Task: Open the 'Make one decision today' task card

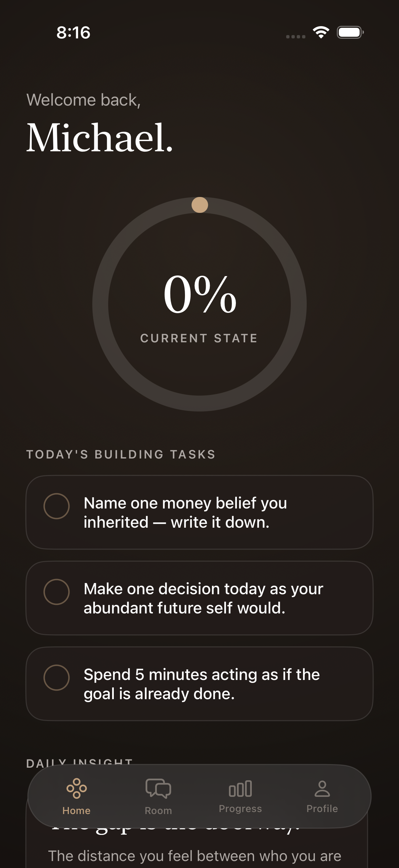Action: (199, 598)
